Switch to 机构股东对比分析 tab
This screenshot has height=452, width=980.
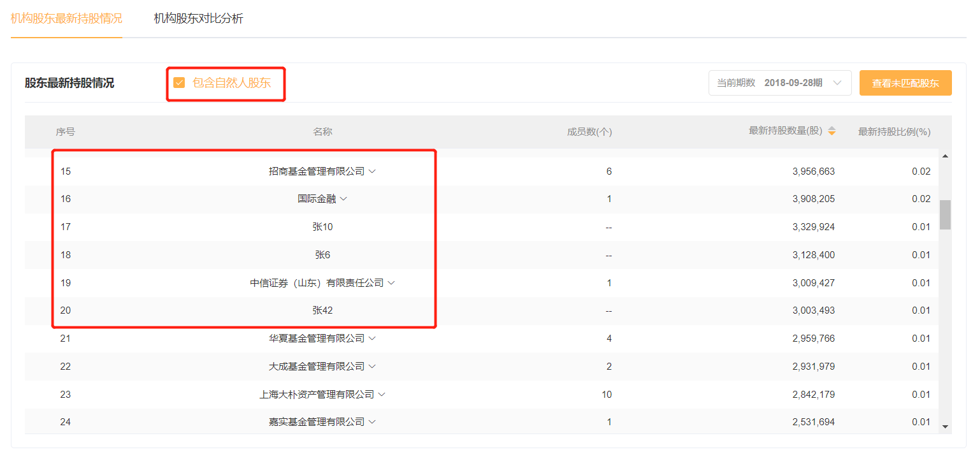coord(198,18)
